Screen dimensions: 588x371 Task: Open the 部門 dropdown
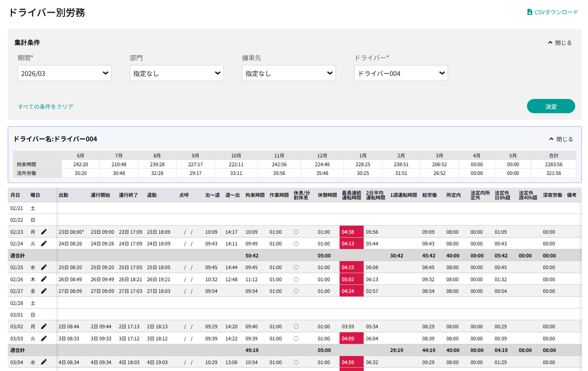177,73
